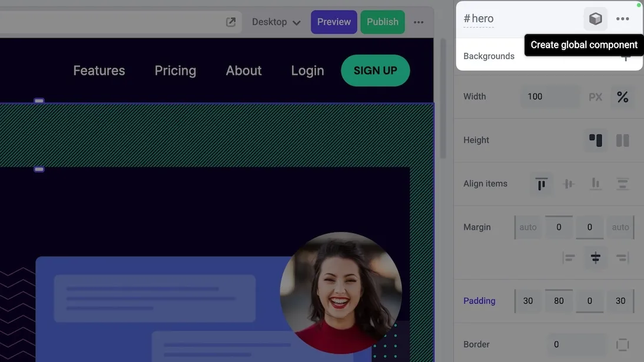Edit the top margin field

point(559,227)
